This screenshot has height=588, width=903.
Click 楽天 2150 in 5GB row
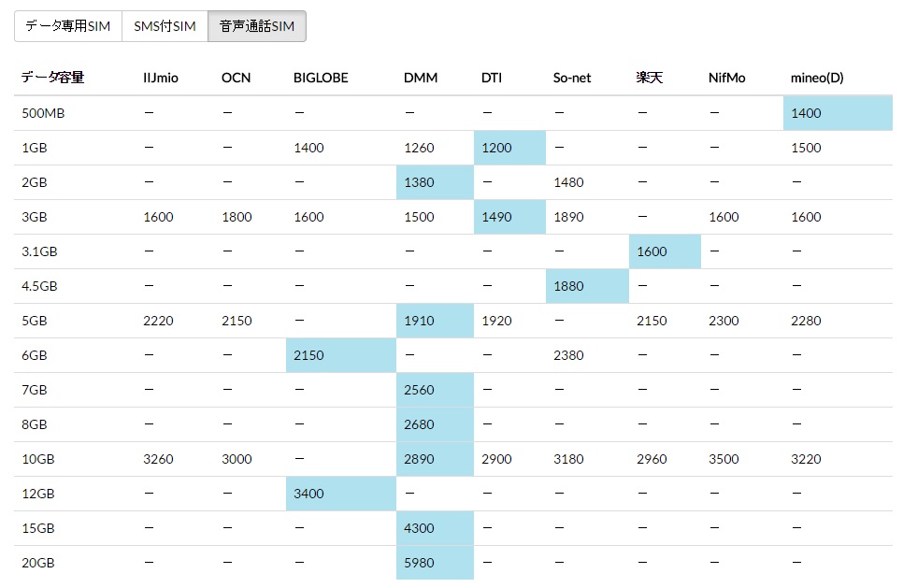[652, 321]
